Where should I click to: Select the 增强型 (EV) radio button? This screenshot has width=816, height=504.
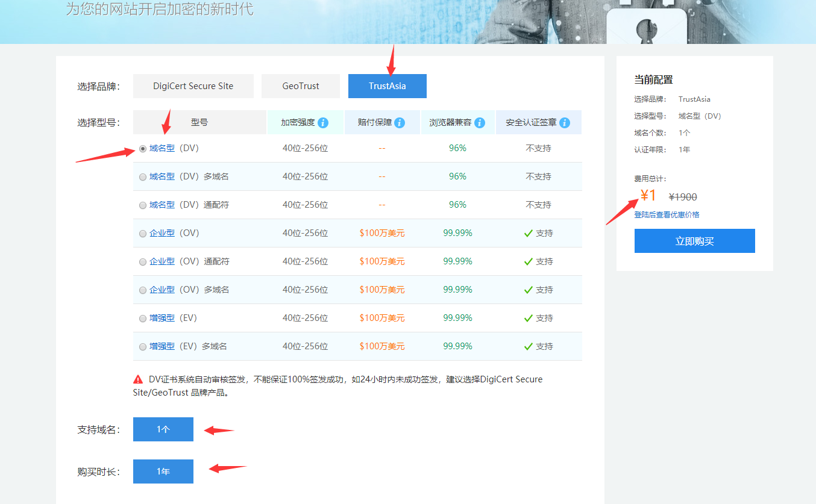(143, 319)
